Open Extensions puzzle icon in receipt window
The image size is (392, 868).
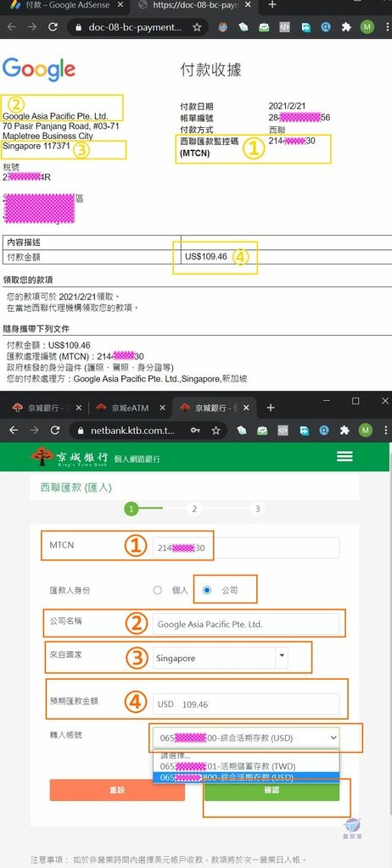pyautogui.click(x=346, y=27)
